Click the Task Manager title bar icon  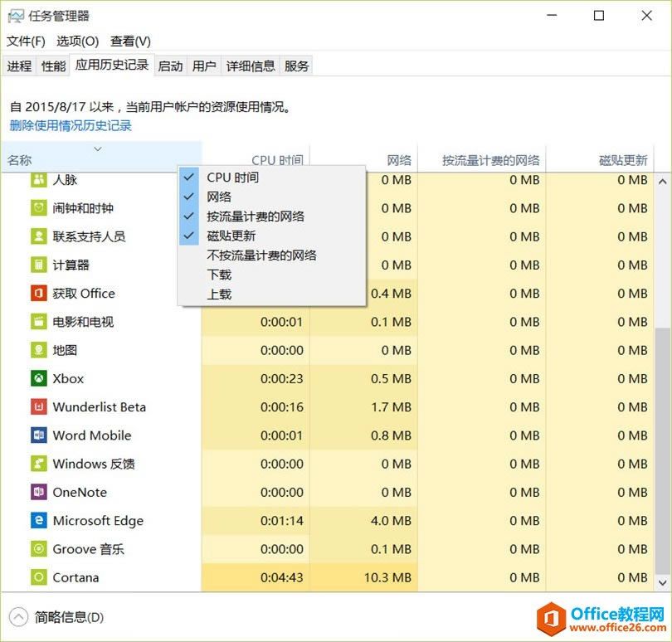click(x=17, y=17)
